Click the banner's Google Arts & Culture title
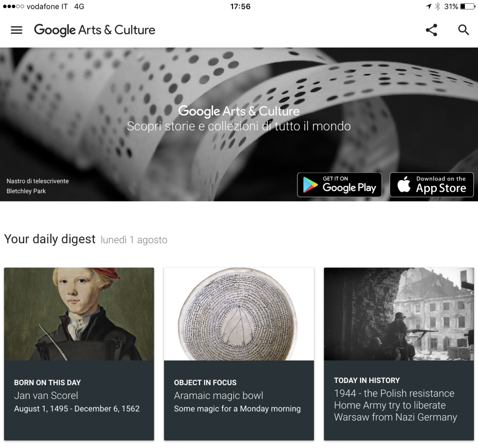The width and height of the screenshot is (478, 448). click(239, 111)
